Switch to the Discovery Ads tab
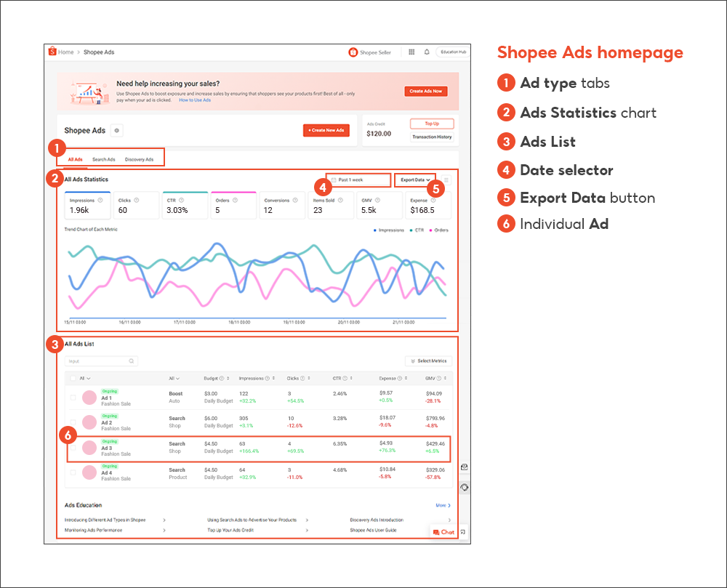Screen dimensions: 727x588 point(140,159)
